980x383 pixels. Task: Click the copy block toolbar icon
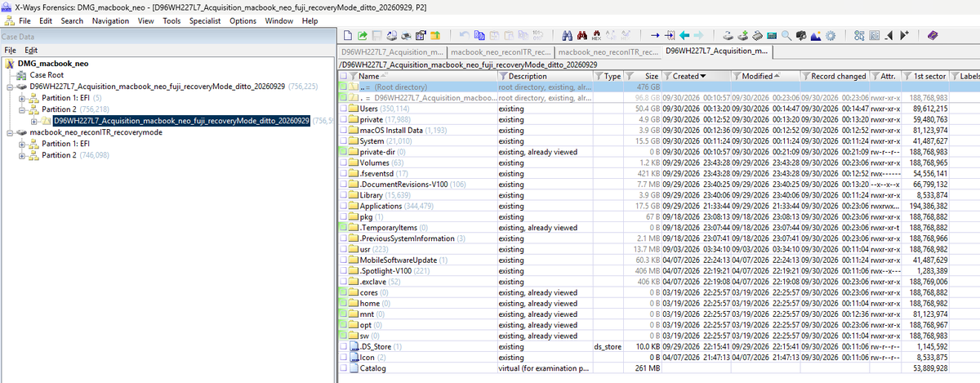click(479, 35)
